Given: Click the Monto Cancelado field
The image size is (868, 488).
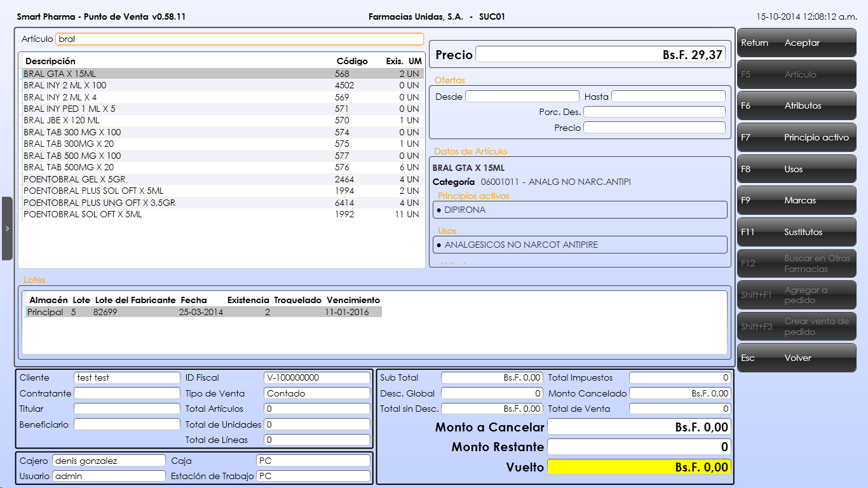Looking at the screenshot, I should click(680, 393).
